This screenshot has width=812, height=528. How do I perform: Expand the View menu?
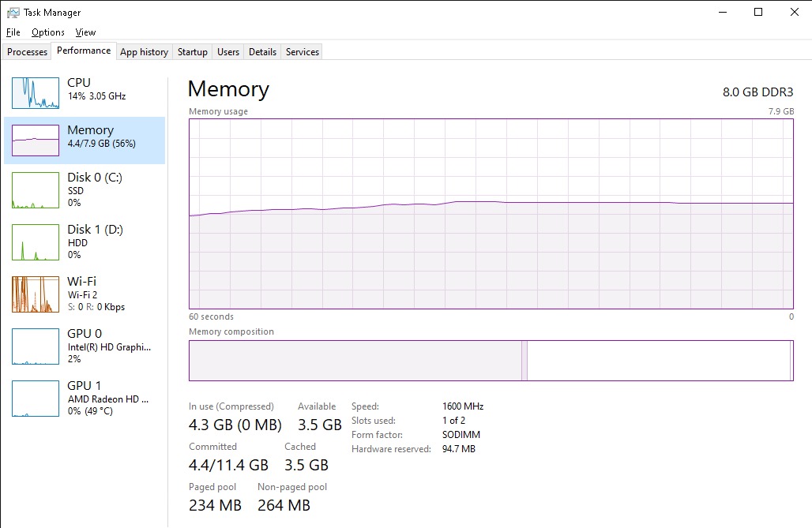coord(85,32)
